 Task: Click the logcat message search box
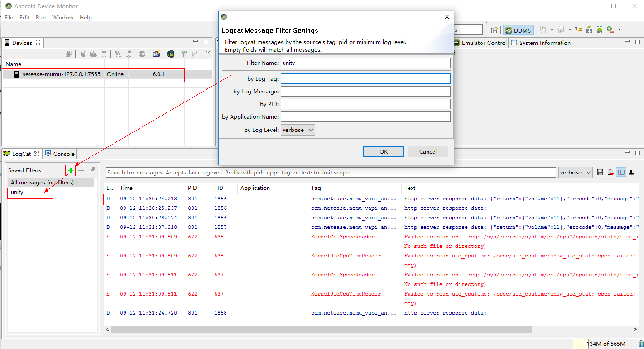click(331, 173)
